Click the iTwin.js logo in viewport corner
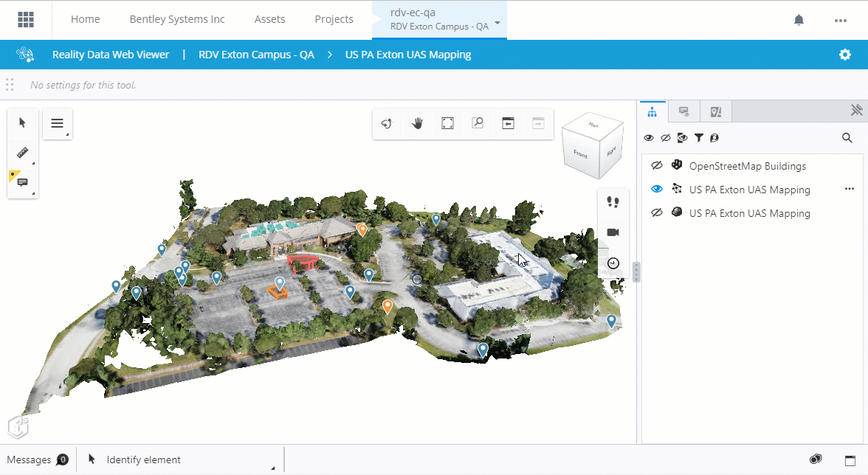The height and width of the screenshot is (475, 868). [x=17, y=427]
